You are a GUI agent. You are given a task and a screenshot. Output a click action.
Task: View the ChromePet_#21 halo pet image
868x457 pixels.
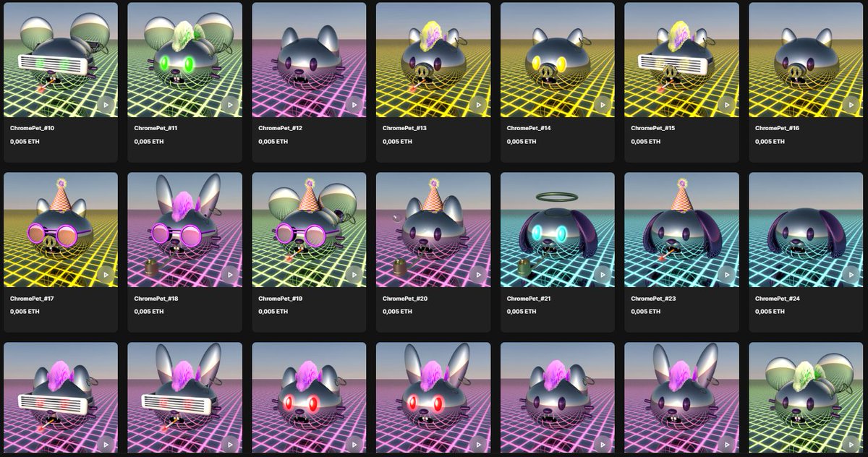(x=558, y=230)
